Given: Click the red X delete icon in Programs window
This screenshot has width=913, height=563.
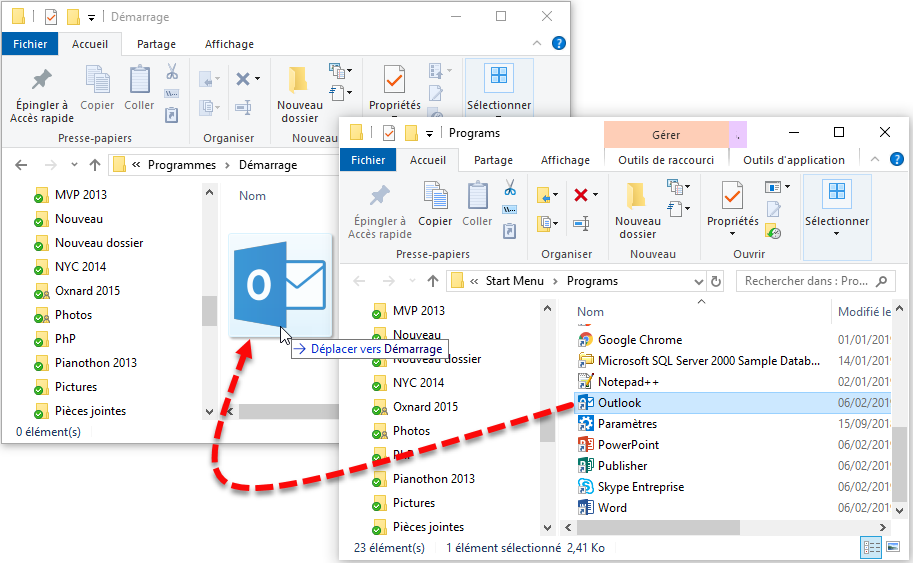Looking at the screenshot, I should pos(580,195).
